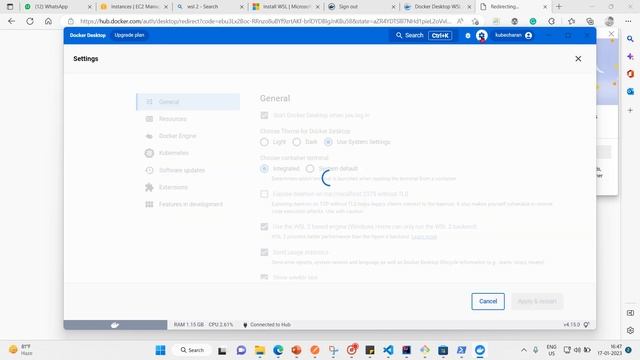
Task: Choose the Light theme radio button
Action: coord(264,142)
